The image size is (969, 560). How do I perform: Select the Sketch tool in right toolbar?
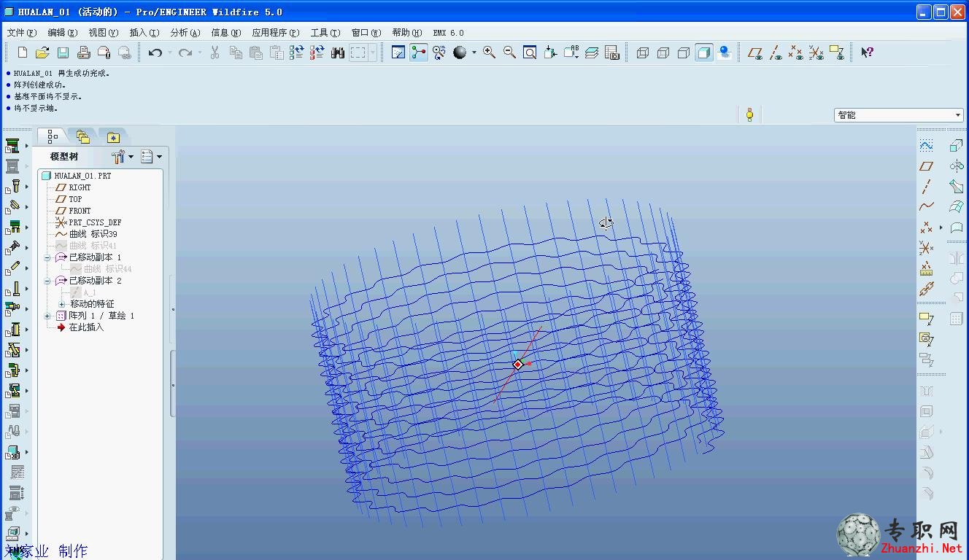(x=926, y=146)
